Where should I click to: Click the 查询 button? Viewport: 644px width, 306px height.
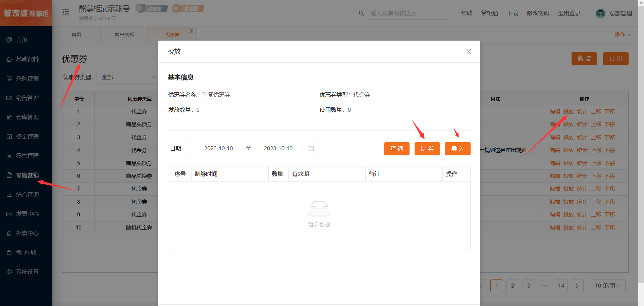tap(397, 149)
